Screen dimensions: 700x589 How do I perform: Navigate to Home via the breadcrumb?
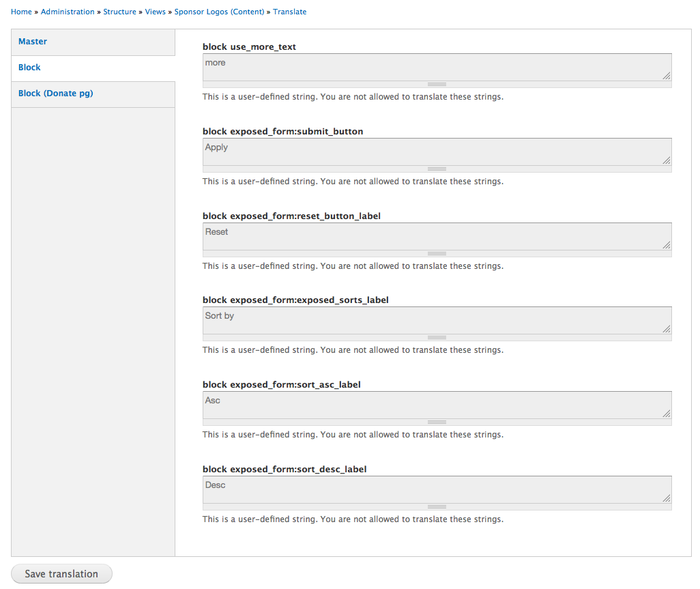click(x=21, y=12)
